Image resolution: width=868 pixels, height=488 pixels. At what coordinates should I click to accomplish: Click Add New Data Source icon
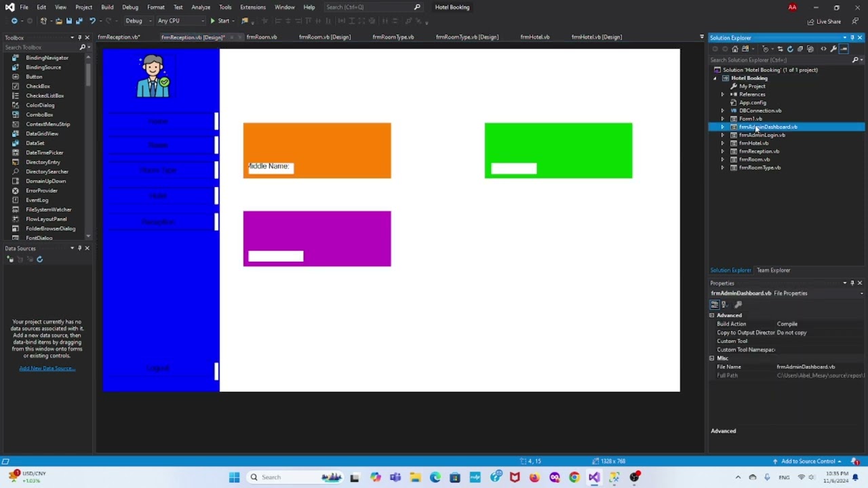click(10, 259)
